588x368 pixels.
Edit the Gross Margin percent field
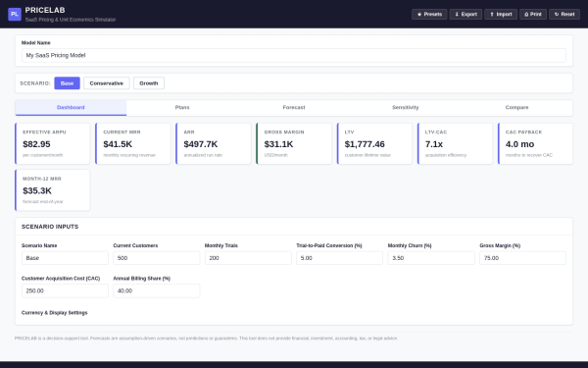tap(522, 258)
